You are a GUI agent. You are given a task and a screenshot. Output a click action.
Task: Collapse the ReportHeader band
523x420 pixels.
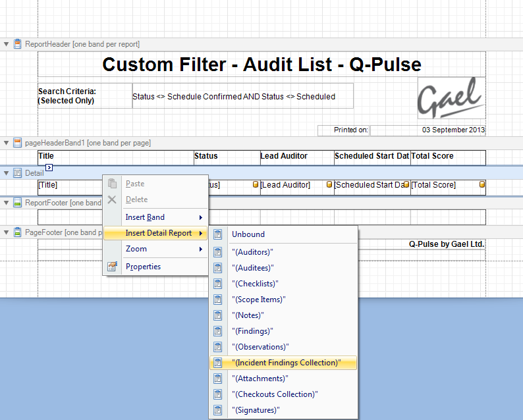coord(6,44)
